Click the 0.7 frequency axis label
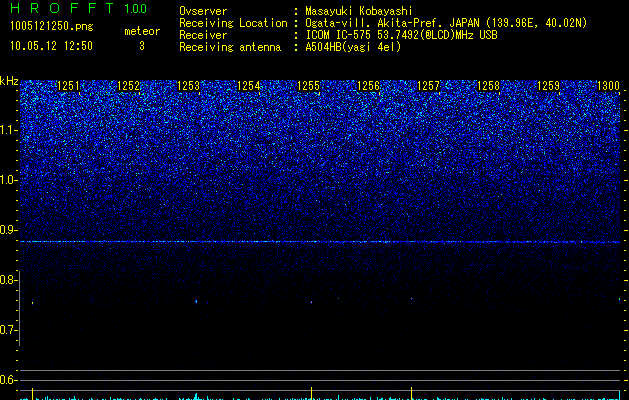Viewport: 629px width, 400px height. (x=9, y=330)
